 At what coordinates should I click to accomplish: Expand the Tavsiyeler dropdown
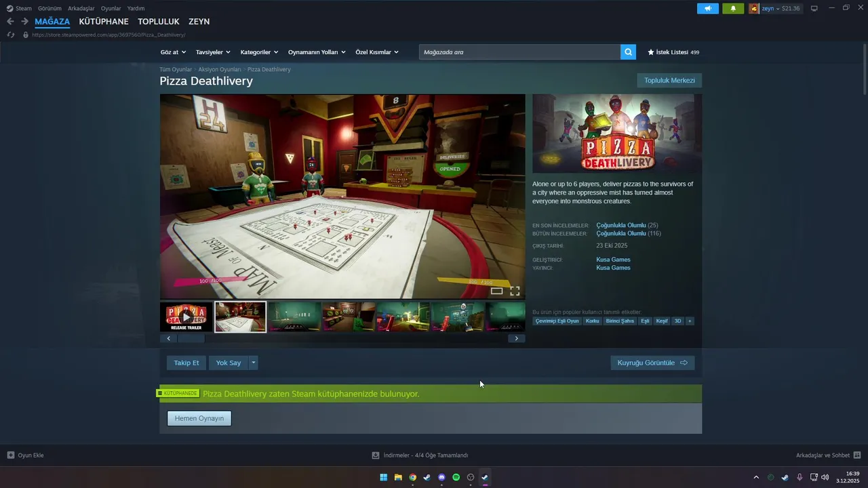click(x=213, y=52)
